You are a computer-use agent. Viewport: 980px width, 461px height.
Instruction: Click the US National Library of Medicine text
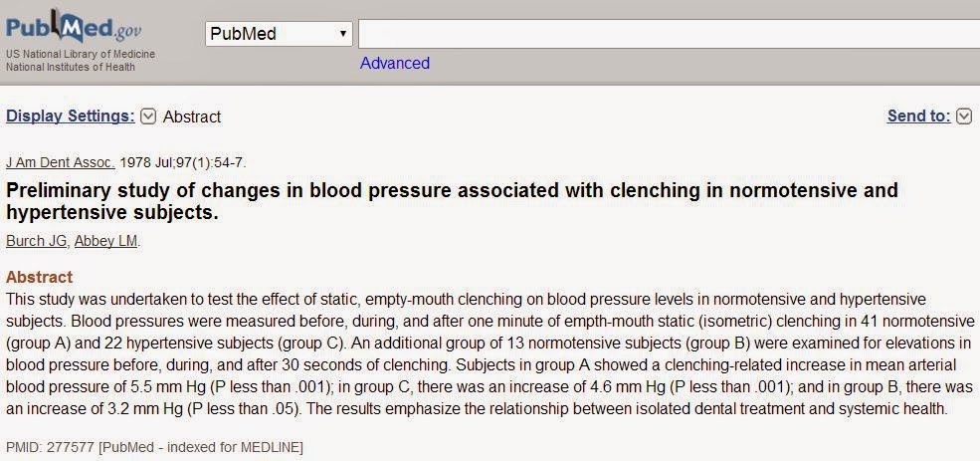coord(81,55)
